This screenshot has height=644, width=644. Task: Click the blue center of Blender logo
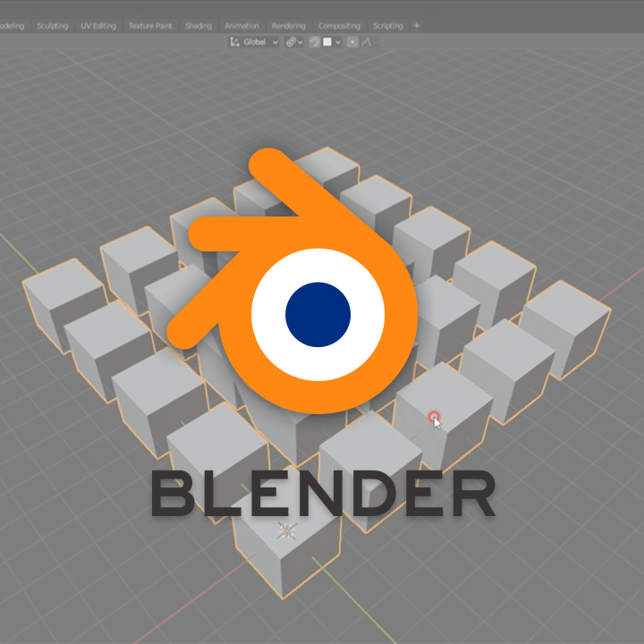[x=318, y=315]
